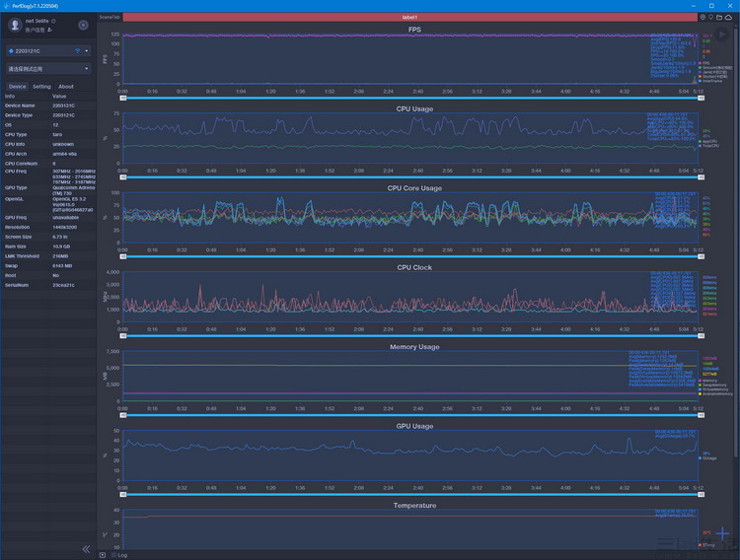This screenshot has width=740, height=560.
Task: Click the FPS chart right range handle
Action: click(x=702, y=98)
